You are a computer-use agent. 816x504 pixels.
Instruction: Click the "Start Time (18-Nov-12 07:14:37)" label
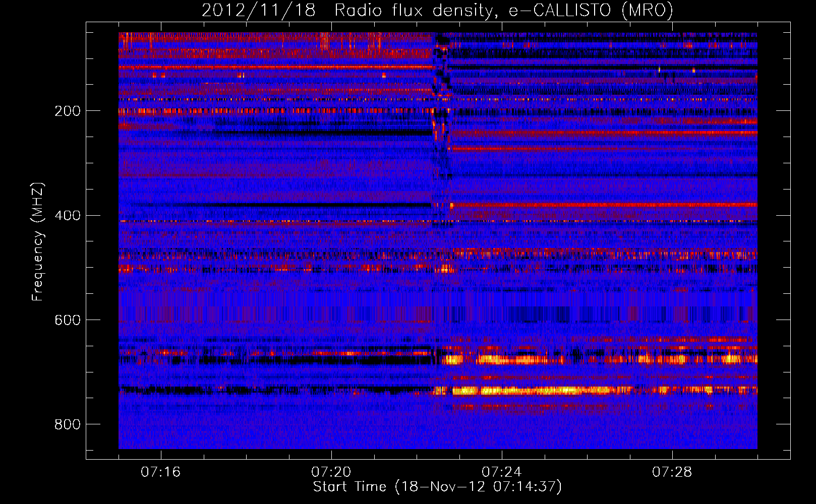coord(437,487)
